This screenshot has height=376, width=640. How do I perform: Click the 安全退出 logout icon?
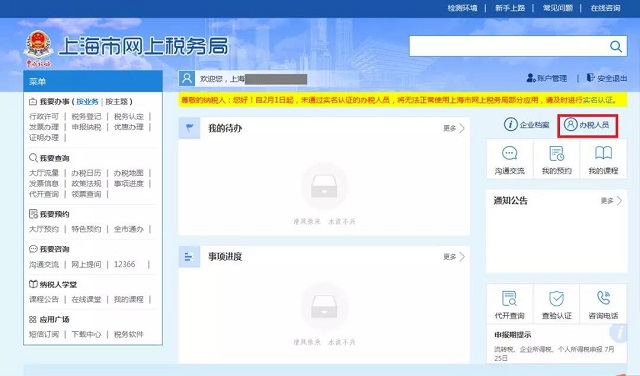click(590, 78)
